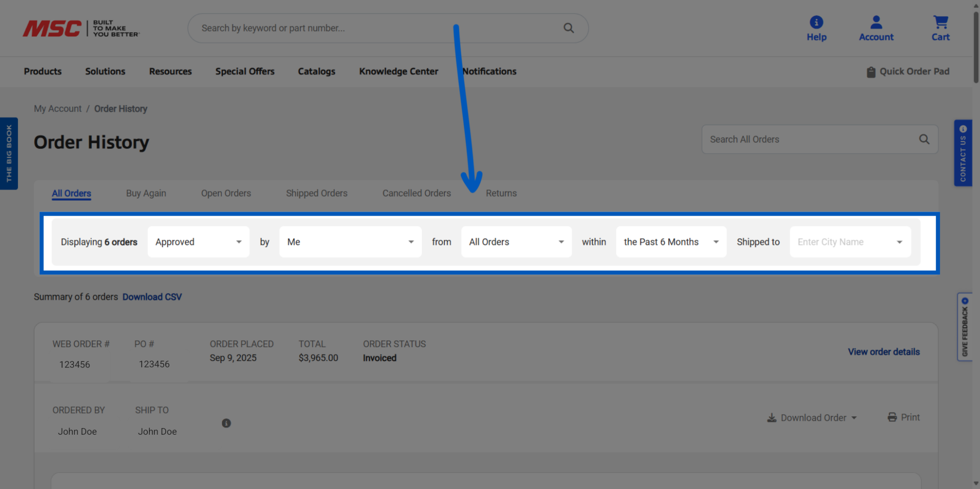Click the 'Displaying 6 orders' text
Image resolution: width=980 pixels, height=489 pixels.
(x=99, y=242)
